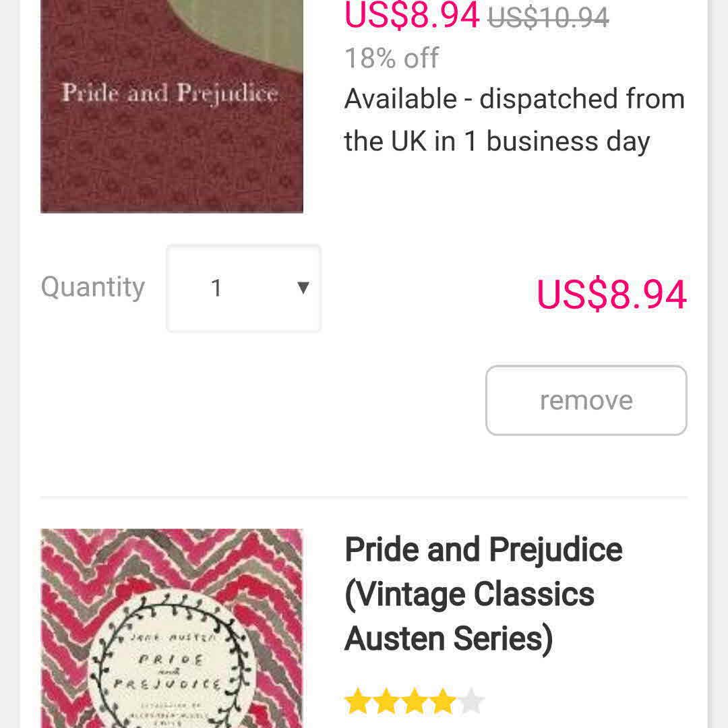The image size is (728, 728).
Task: Click the grey fifth rating star
Action: click(471, 702)
